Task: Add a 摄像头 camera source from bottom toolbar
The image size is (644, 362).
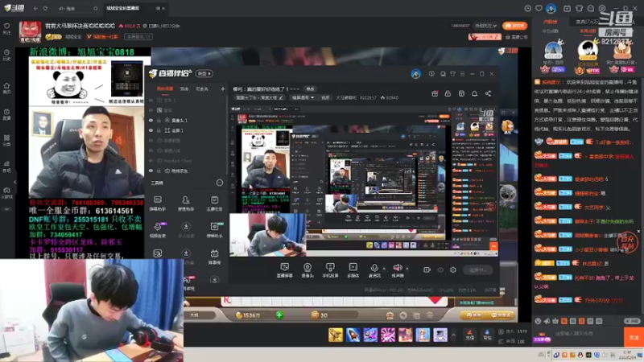Action: pos(308,270)
